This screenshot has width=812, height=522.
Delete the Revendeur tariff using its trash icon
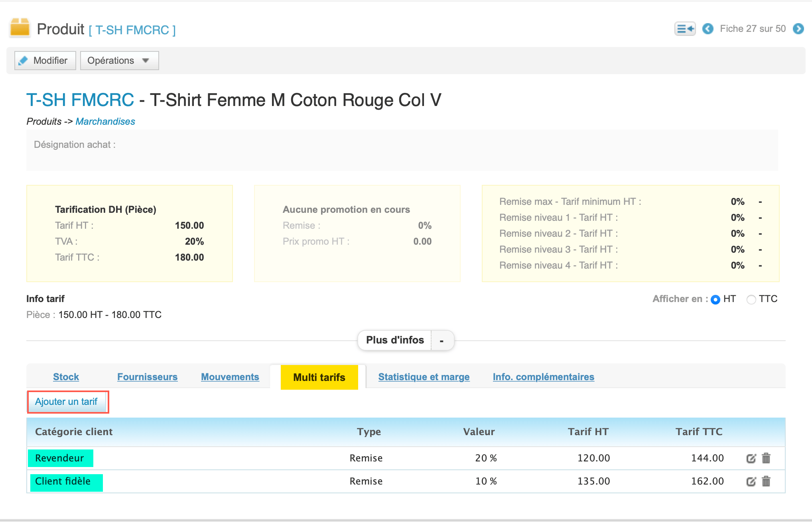[767, 458]
